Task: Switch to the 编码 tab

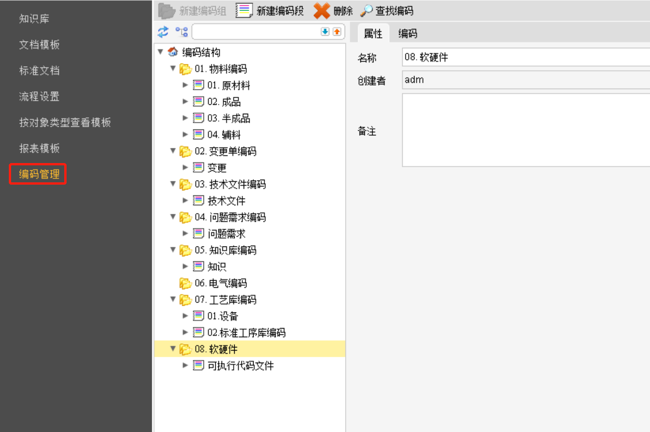Action: (x=407, y=34)
